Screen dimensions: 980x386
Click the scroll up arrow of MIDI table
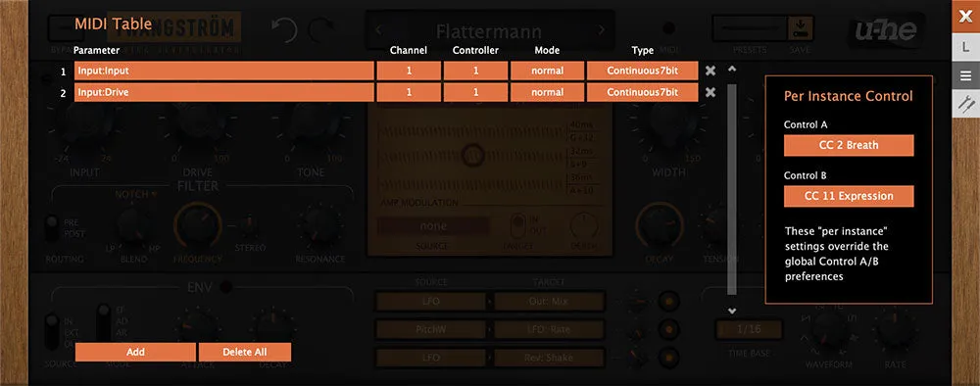pyautogui.click(x=732, y=69)
